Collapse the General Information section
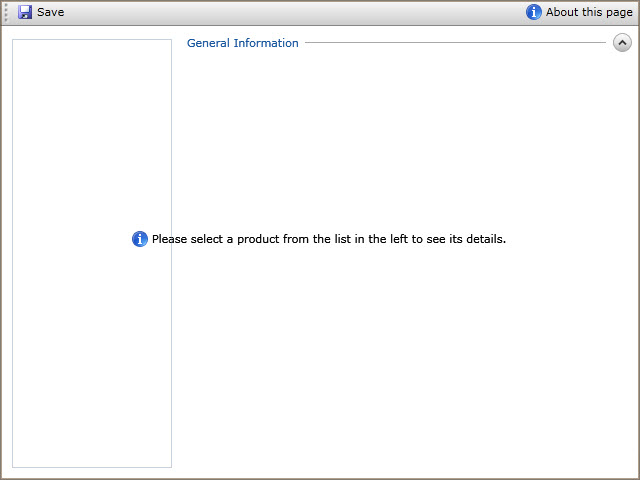The height and width of the screenshot is (480, 640). pos(622,43)
